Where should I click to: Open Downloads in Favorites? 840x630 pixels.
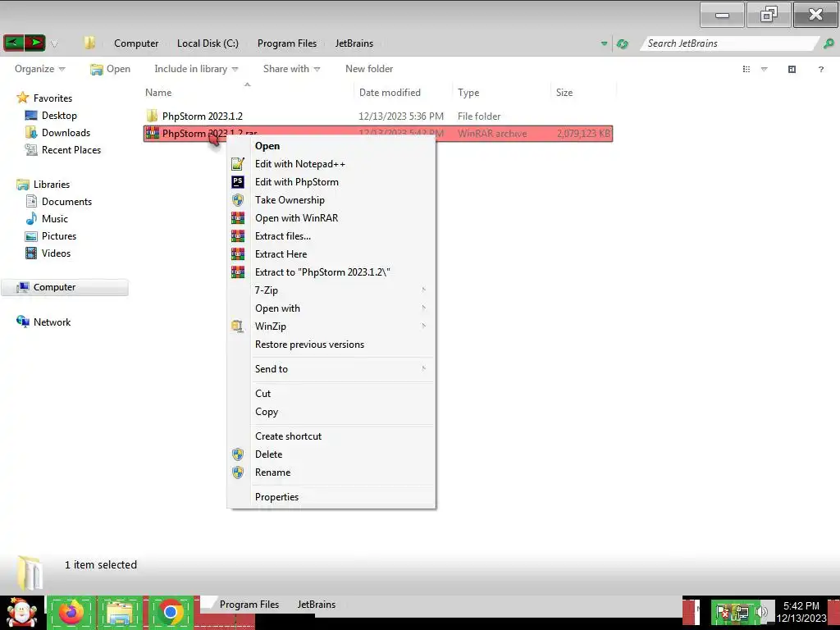pos(66,132)
